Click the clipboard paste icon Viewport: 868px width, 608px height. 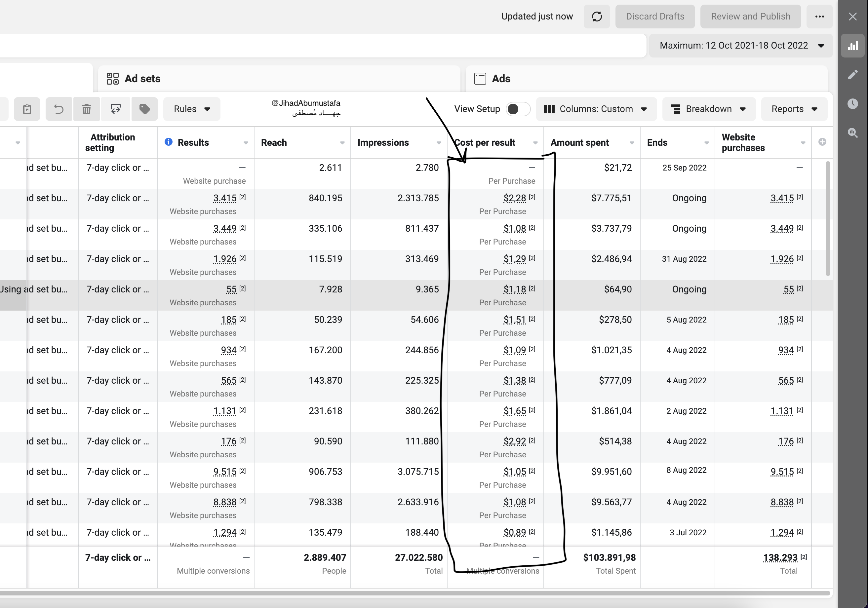(x=27, y=109)
